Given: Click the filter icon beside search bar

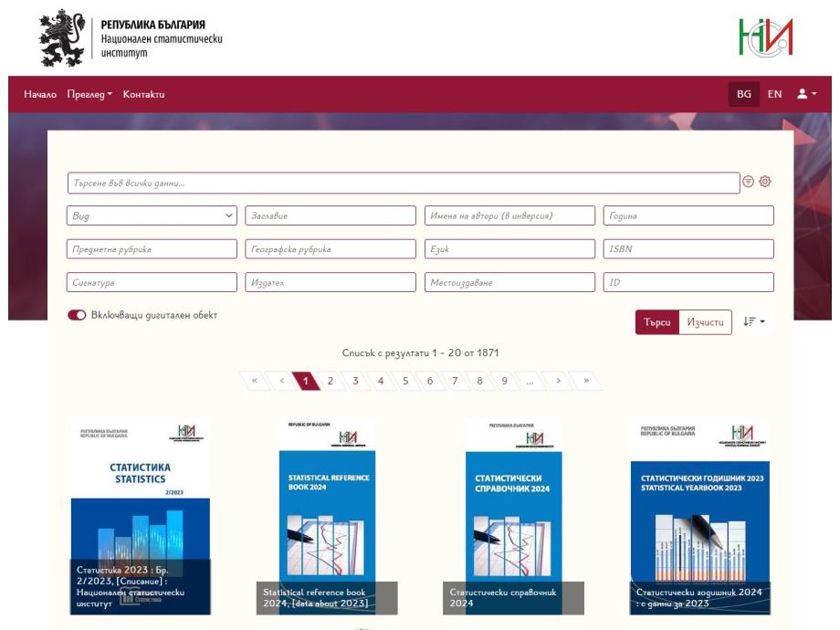Looking at the screenshot, I should 749,183.
